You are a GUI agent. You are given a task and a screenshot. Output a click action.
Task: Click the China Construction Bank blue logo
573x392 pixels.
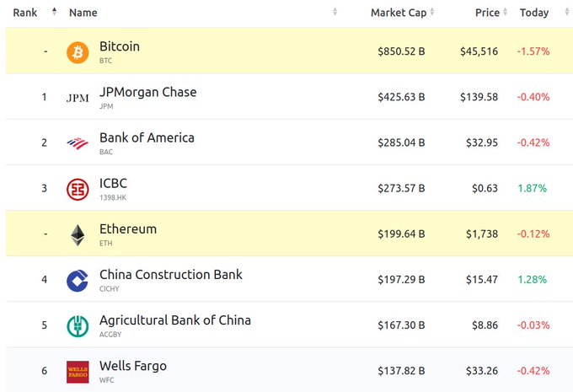pos(78,281)
